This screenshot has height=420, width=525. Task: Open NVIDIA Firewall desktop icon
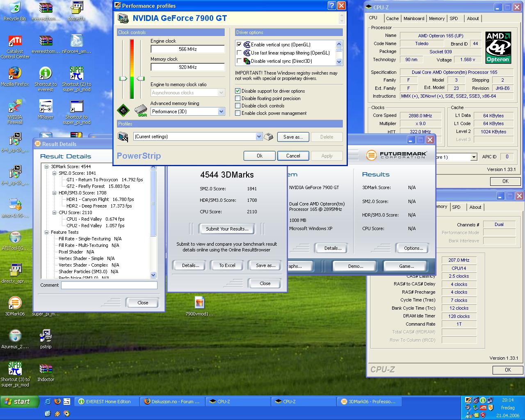point(15,112)
